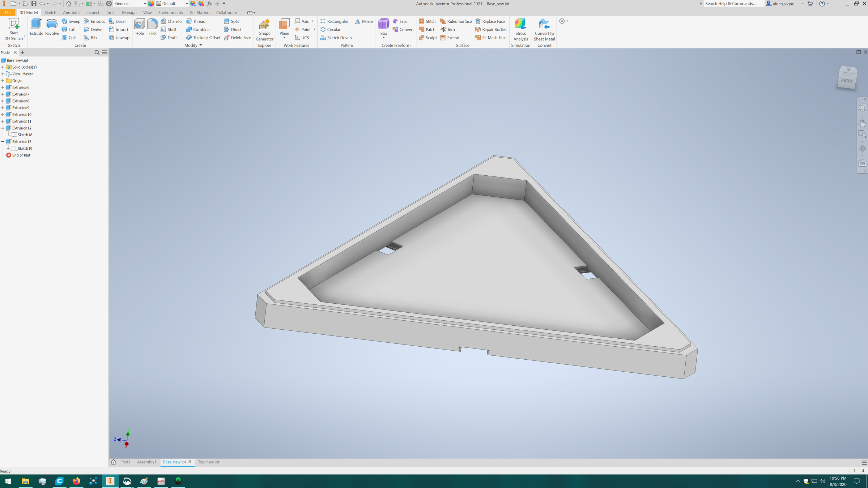This screenshot has height=488, width=868.
Task: Select the Mirror pattern tool
Action: point(363,21)
